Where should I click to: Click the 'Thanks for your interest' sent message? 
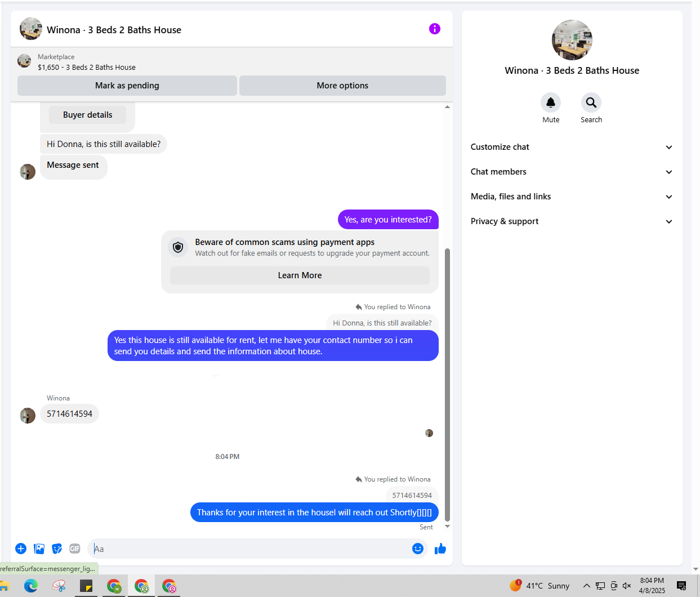314,513
